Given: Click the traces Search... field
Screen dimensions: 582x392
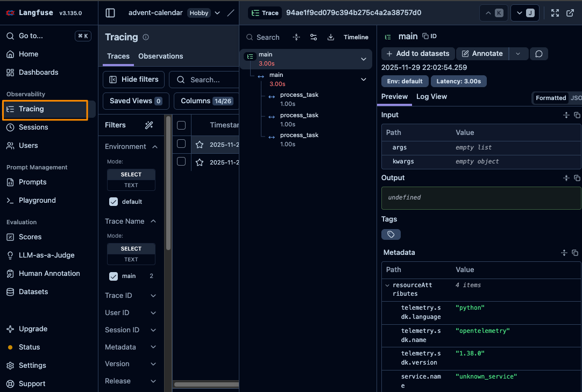Looking at the screenshot, I should tap(204, 80).
